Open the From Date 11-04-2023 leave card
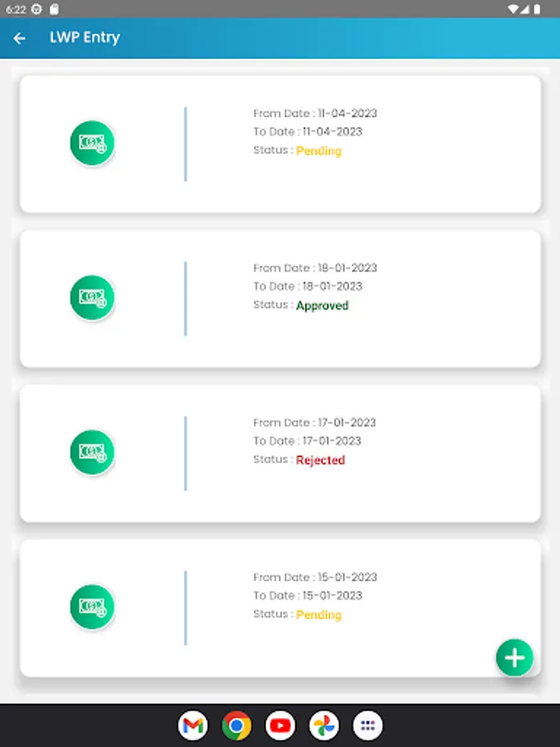Image resolution: width=560 pixels, height=747 pixels. tap(314, 114)
